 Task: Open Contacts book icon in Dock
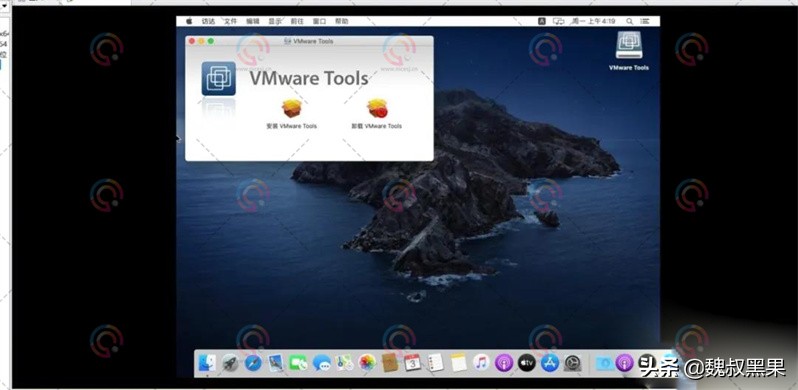coord(389,363)
